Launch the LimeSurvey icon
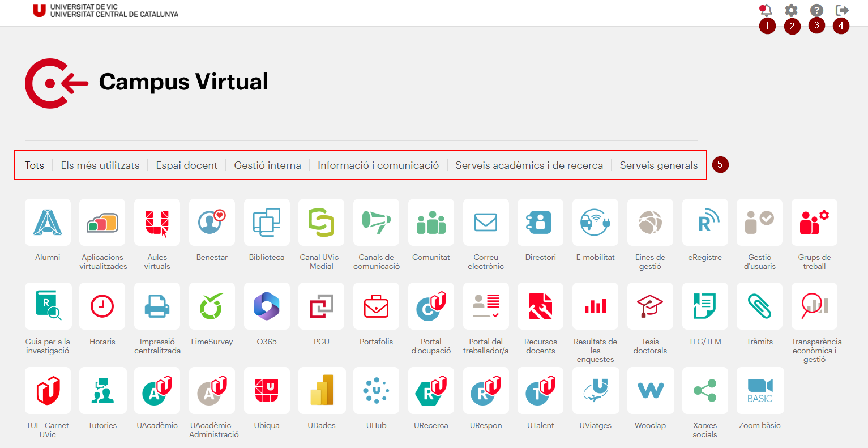The height and width of the screenshot is (448, 868). click(212, 306)
